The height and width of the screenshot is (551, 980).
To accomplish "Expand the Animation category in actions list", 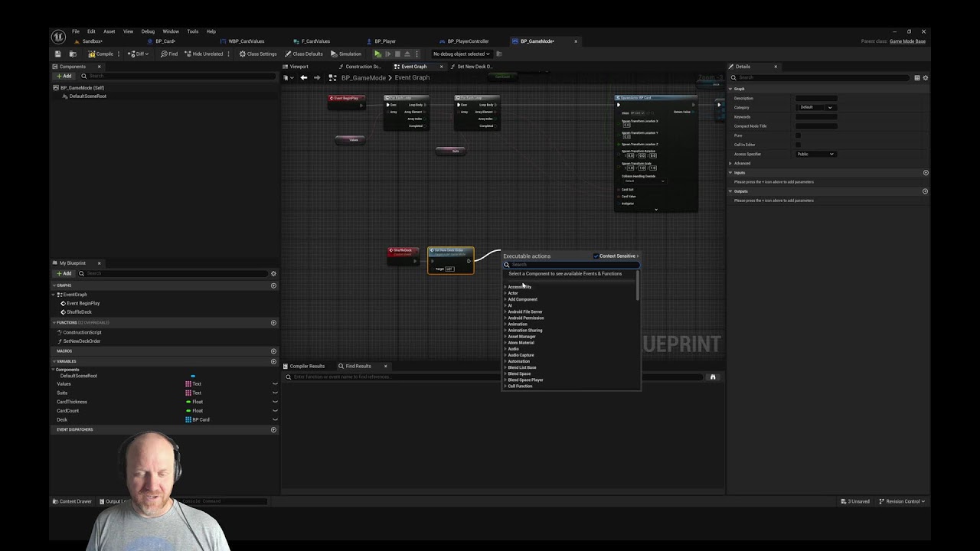I will pyautogui.click(x=505, y=324).
